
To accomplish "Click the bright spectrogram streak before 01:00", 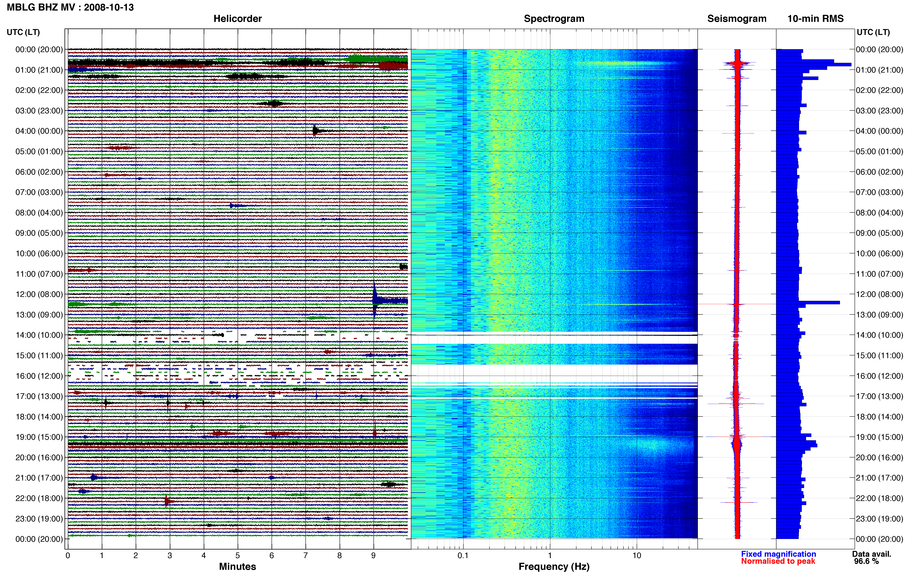I will (627, 63).
